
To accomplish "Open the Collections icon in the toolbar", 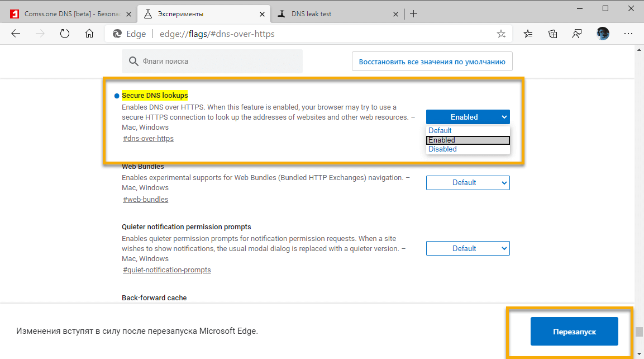I will pos(552,34).
